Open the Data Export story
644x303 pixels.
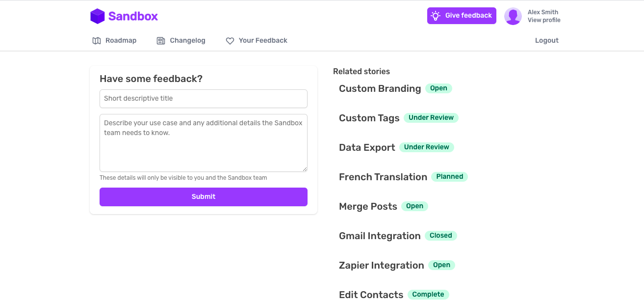click(x=367, y=148)
